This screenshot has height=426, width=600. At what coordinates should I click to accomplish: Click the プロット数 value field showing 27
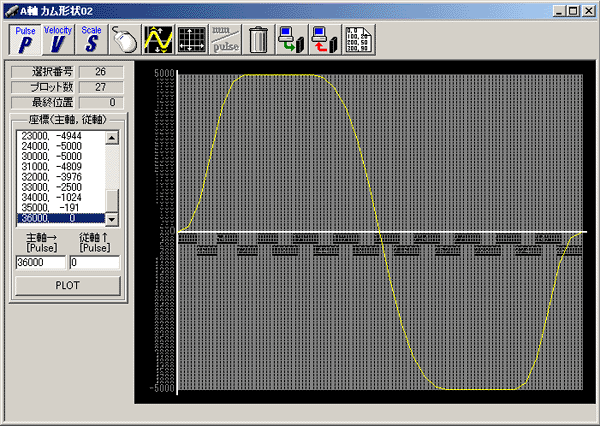tap(101, 87)
